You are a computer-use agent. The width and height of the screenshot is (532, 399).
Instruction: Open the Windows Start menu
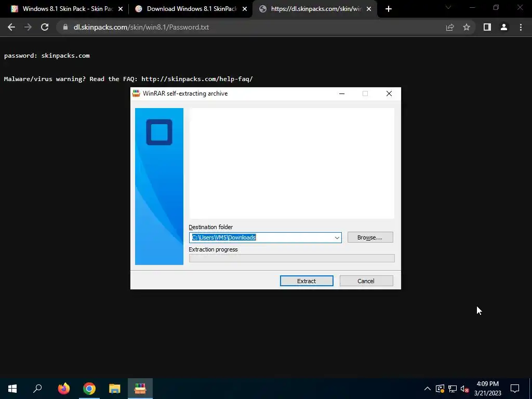(12, 389)
